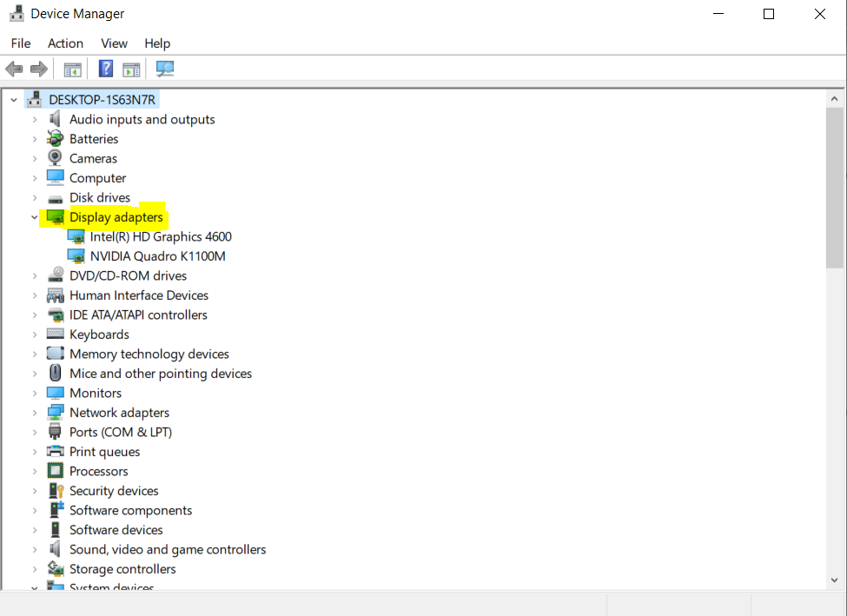
Task: Open the View menu
Action: (x=114, y=43)
